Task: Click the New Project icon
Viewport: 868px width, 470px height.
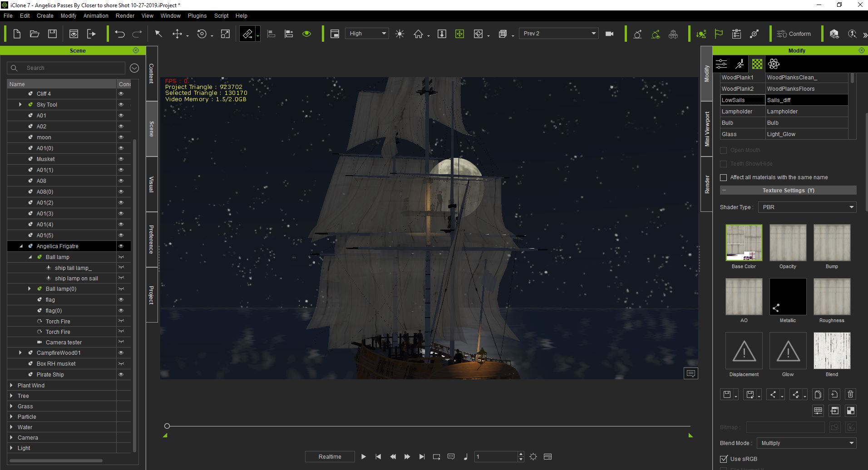Action: point(17,34)
